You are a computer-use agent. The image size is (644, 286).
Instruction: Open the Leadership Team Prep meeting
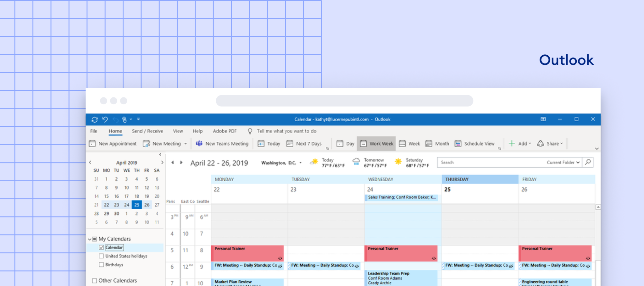(x=401, y=278)
